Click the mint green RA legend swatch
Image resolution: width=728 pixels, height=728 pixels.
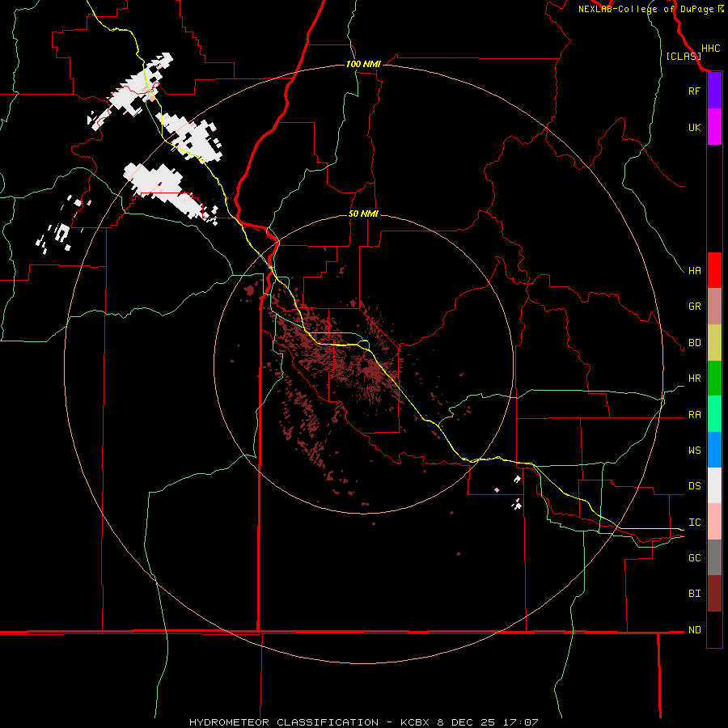coord(714,413)
